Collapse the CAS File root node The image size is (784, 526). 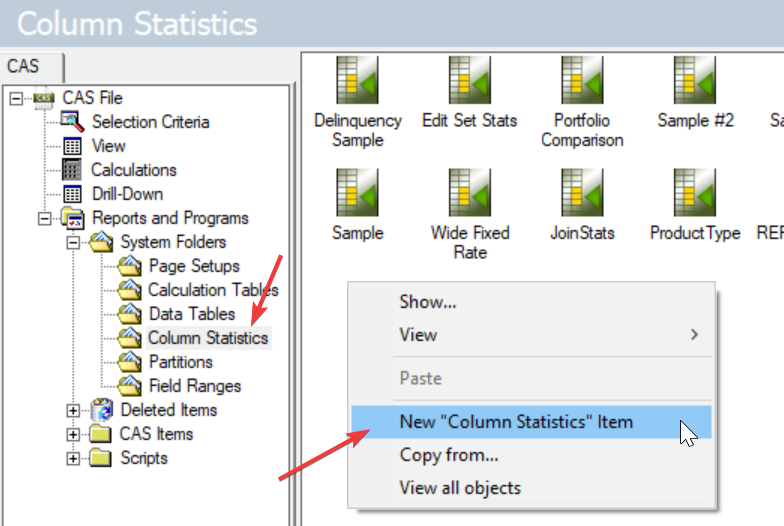pos(16,98)
